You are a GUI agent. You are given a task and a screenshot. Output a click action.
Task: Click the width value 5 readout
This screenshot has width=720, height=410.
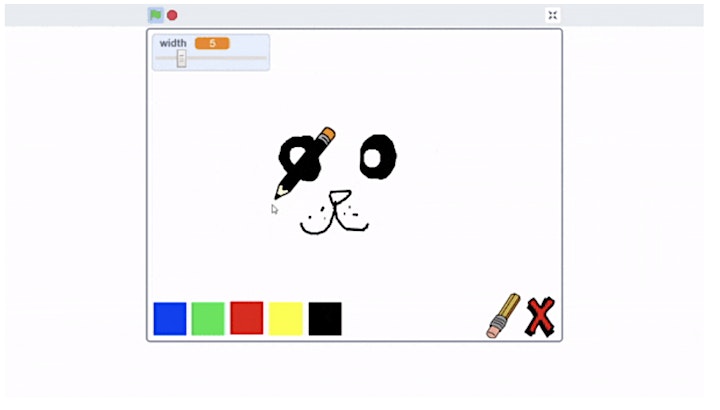(212, 43)
